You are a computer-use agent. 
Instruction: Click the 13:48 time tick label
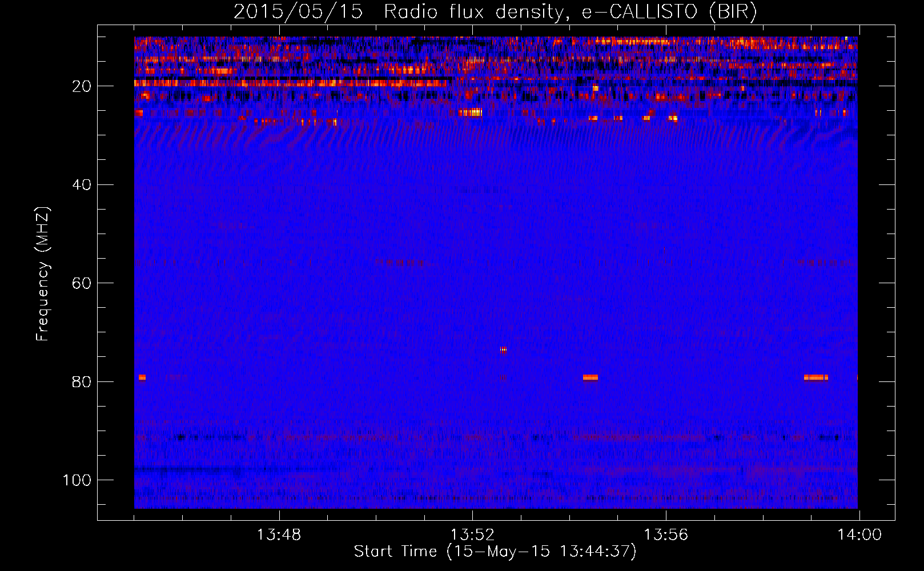[x=279, y=535]
